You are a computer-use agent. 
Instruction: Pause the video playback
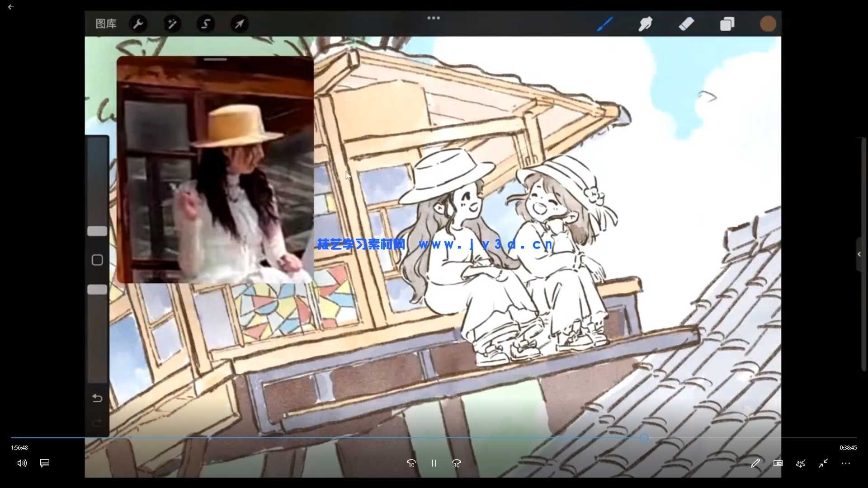pyautogui.click(x=434, y=463)
